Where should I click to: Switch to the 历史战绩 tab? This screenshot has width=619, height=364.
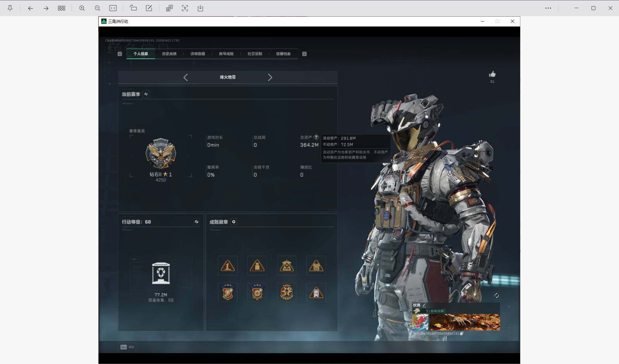(x=169, y=54)
